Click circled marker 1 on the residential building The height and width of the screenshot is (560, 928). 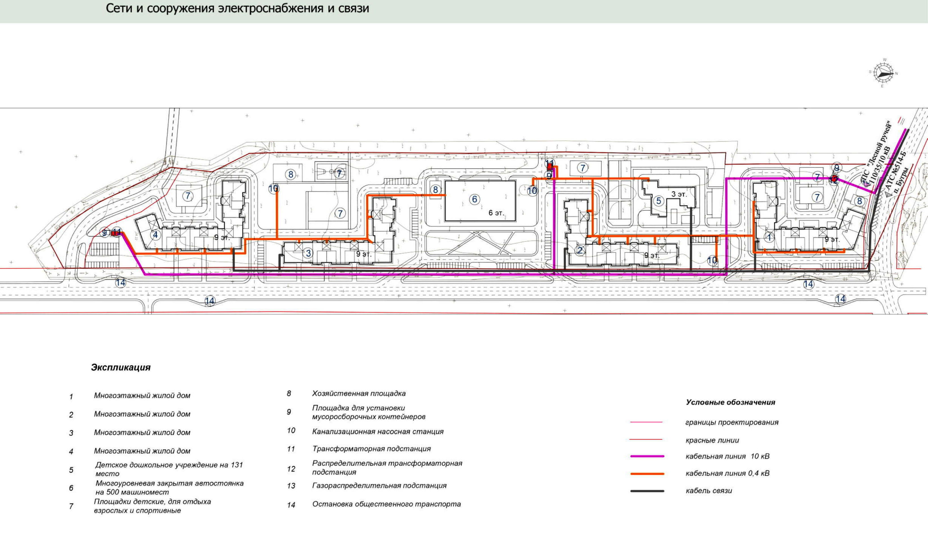click(769, 237)
